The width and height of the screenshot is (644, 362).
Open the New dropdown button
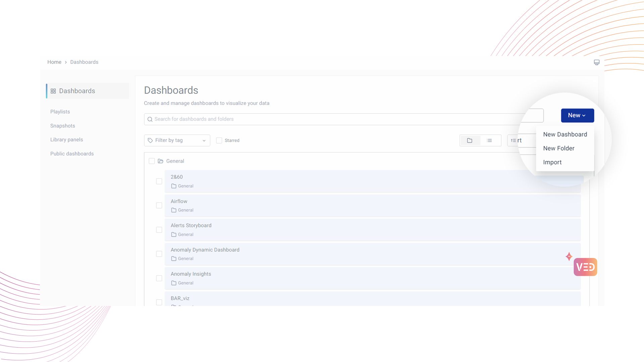[577, 115]
